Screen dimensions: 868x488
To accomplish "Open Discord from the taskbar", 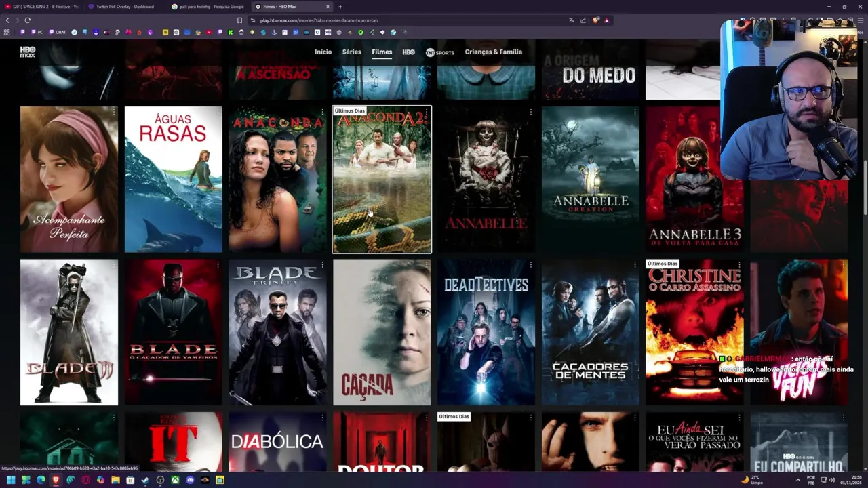I will 190,480.
